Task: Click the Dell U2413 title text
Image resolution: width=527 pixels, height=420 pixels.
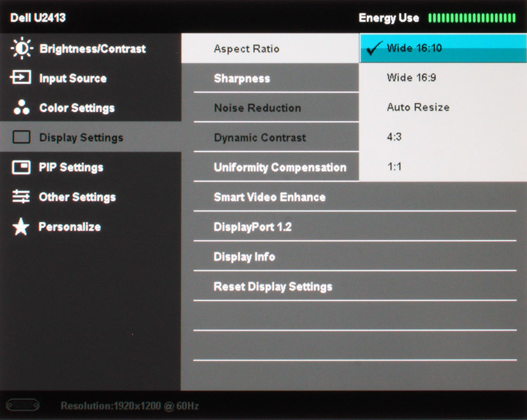Action: coord(38,17)
